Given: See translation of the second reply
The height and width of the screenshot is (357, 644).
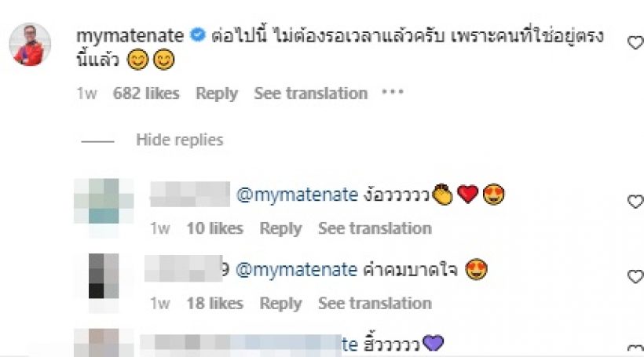Looking at the screenshot, I should click(375, 303).
